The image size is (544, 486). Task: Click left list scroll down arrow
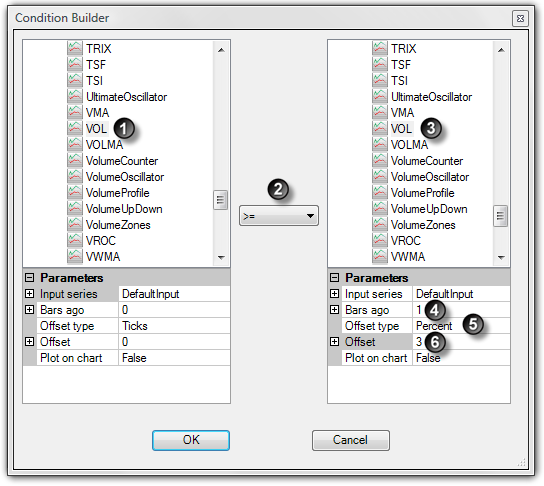tap(221, 257)
